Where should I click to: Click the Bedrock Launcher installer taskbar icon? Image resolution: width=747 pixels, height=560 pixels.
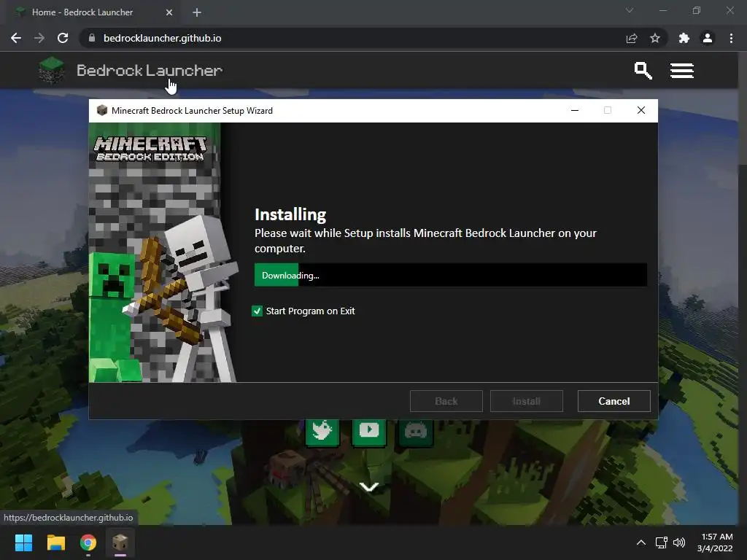pyautogui.click(x=120, y=542)
